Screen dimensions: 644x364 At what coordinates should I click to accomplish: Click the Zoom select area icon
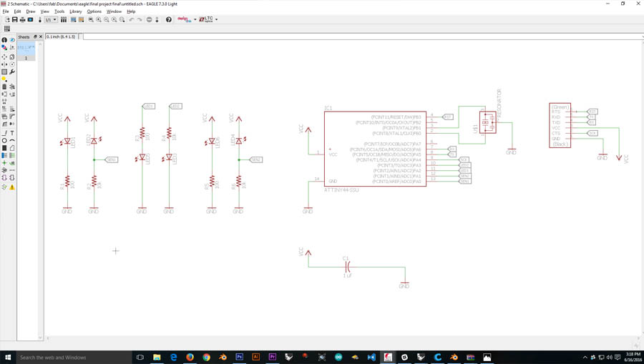(x=122, y=19)
